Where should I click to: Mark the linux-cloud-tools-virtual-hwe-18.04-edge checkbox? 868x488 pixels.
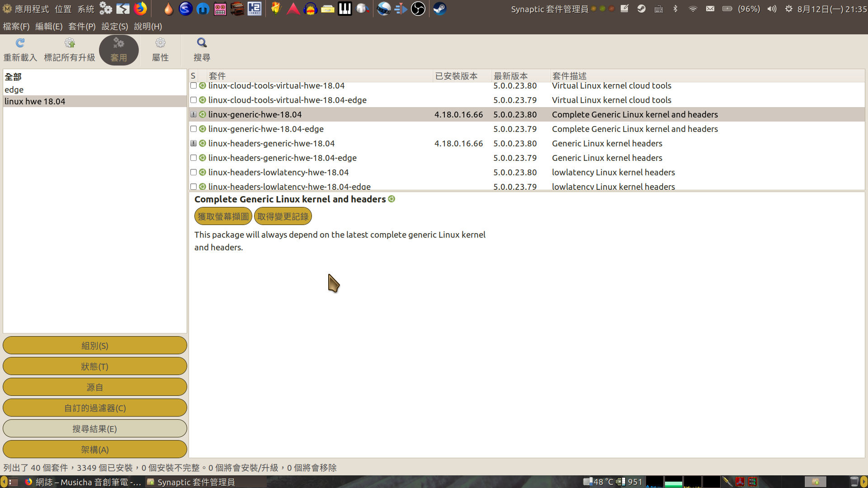pyautogui.click(x=193, y=100)
